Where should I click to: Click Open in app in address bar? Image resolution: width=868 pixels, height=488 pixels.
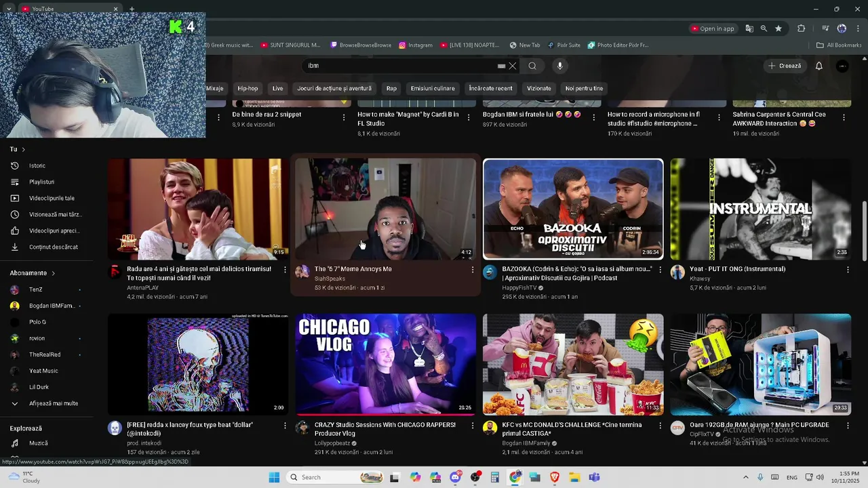pyautogui.click(x=713, y=28)
